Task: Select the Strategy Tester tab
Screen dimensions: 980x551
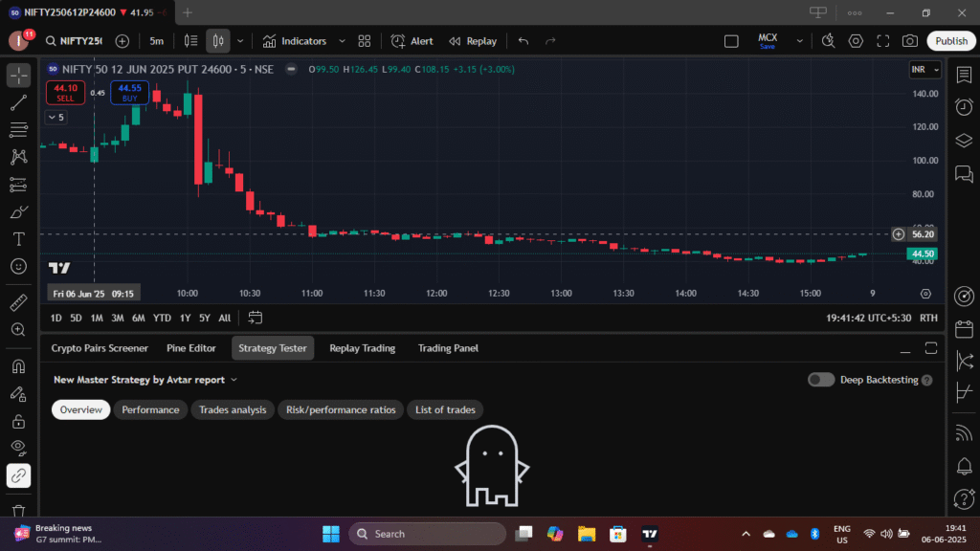Action: (273, 348)
